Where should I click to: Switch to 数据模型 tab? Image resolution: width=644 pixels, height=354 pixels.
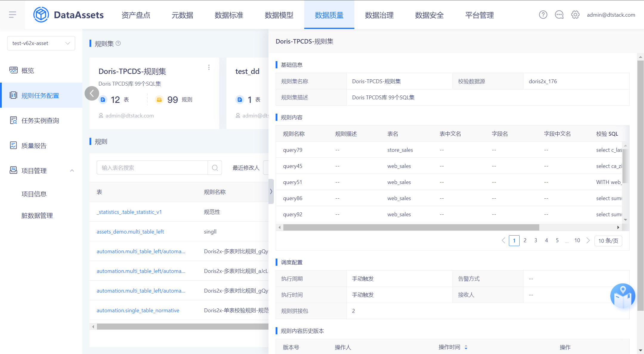[x=279, y=15]
